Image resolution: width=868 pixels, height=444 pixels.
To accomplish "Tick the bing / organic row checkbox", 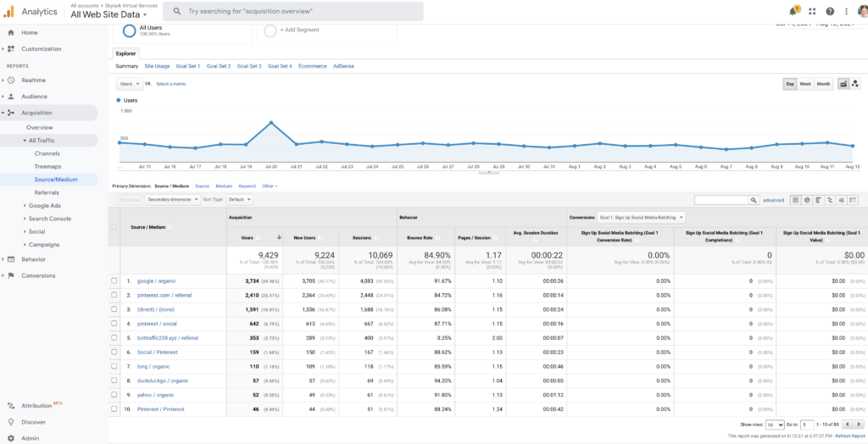I will (x=114, y=367).
